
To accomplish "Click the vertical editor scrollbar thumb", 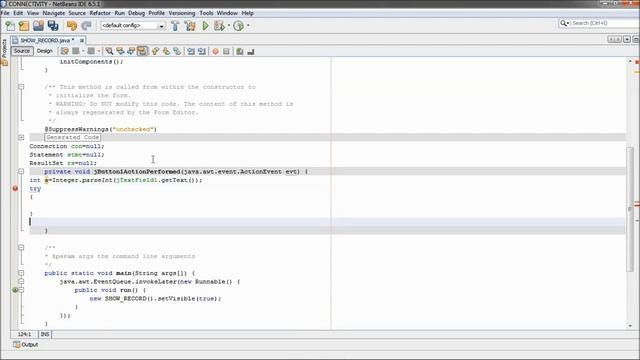I will (630, 209).
